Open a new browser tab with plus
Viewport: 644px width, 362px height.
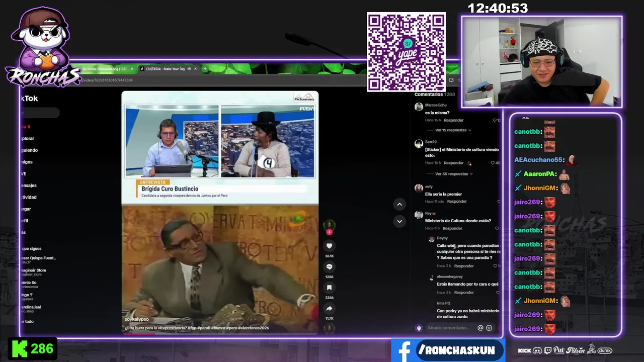pos(205,69)
